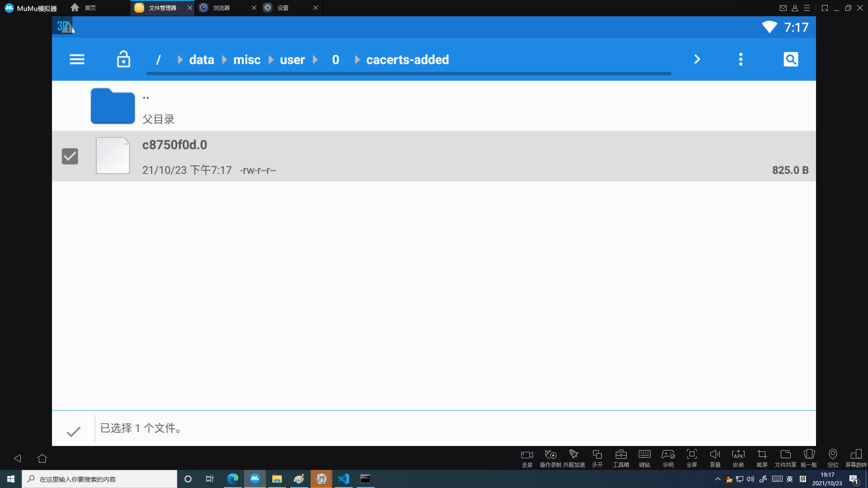Click the forward navigation arrow icon
This screenshot has width=868, height=488.
[x=696, y=59]
